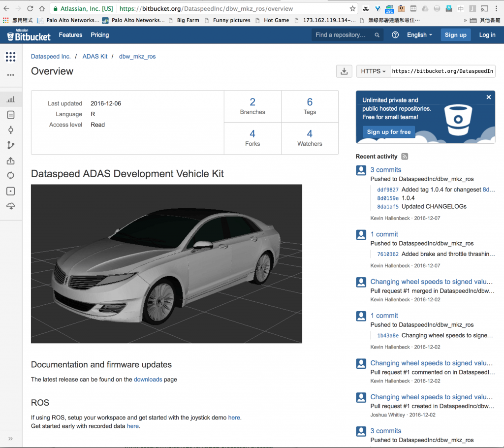Subscribe via Recent activity RSS icon
The width and height of the screenshot is (504, 448).
click(405, 157)
